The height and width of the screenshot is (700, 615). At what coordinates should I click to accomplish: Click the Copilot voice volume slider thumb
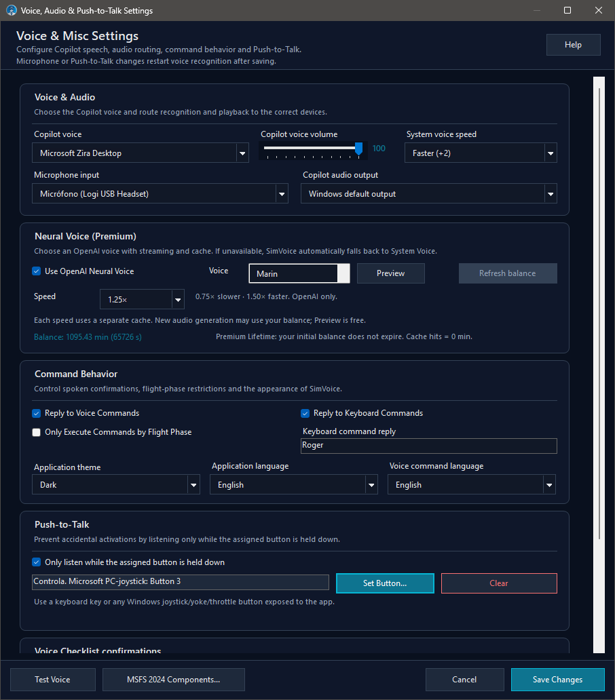tap(358, 149)
